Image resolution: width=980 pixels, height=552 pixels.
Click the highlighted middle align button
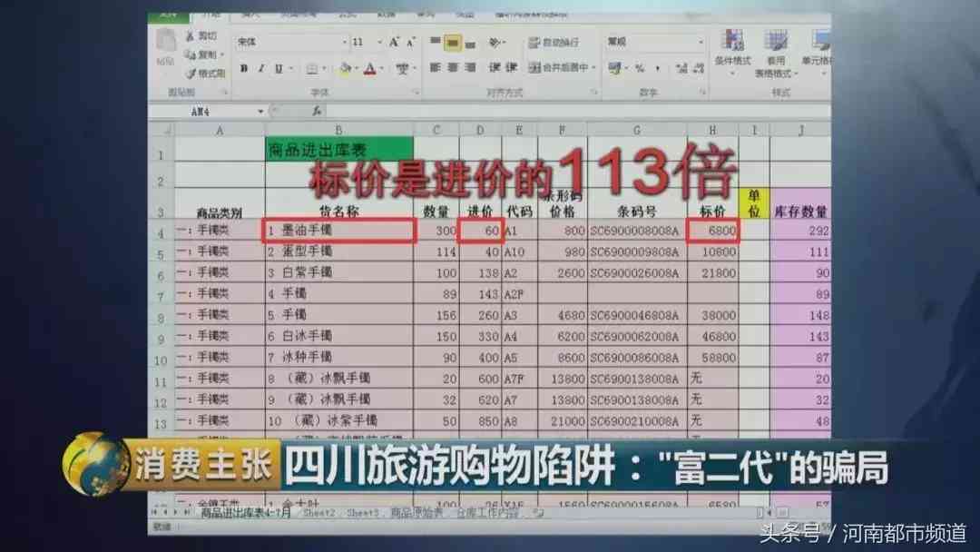click(453, 42)
